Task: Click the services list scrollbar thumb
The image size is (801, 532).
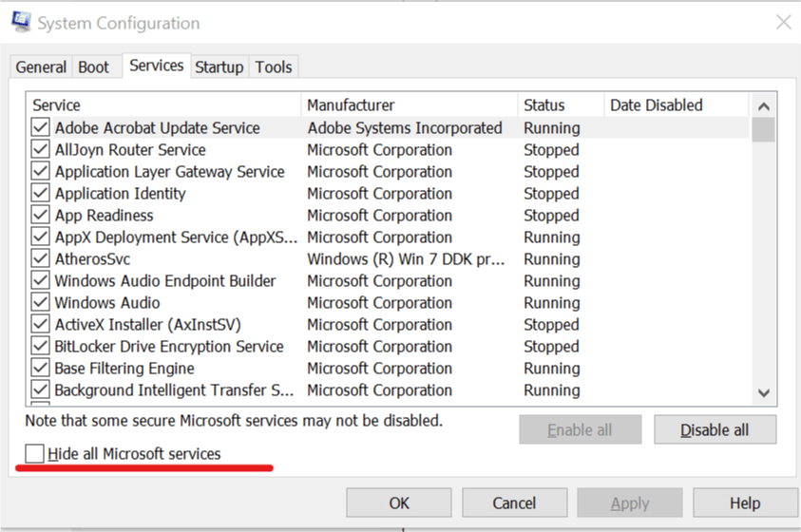Action: tap(764, 130)
